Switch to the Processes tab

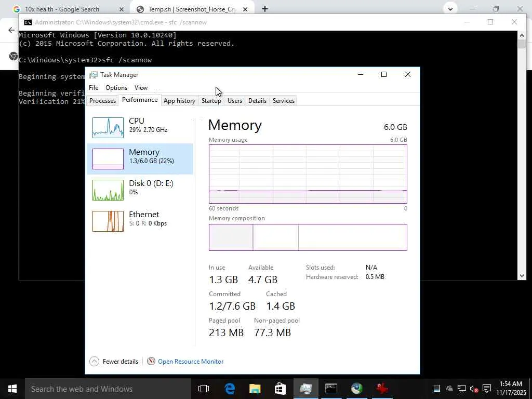click(102, 101)
